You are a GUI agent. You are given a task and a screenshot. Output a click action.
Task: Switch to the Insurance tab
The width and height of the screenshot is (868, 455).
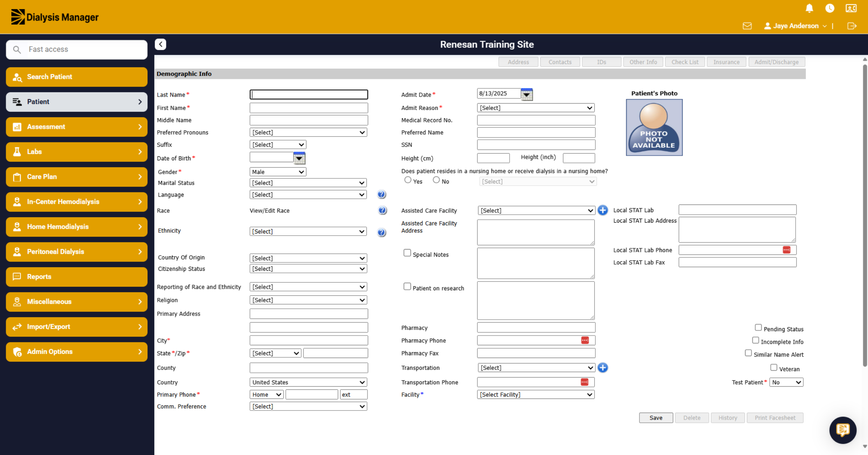726,62
